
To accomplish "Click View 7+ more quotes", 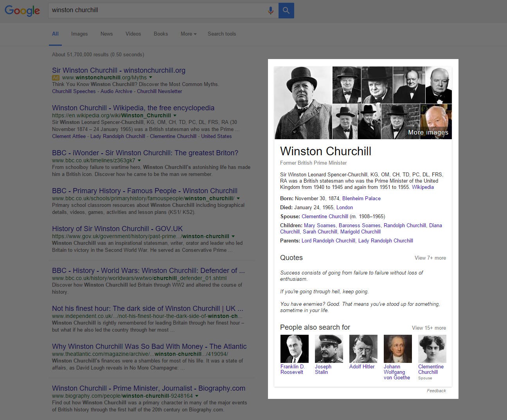I will point(430,258).
